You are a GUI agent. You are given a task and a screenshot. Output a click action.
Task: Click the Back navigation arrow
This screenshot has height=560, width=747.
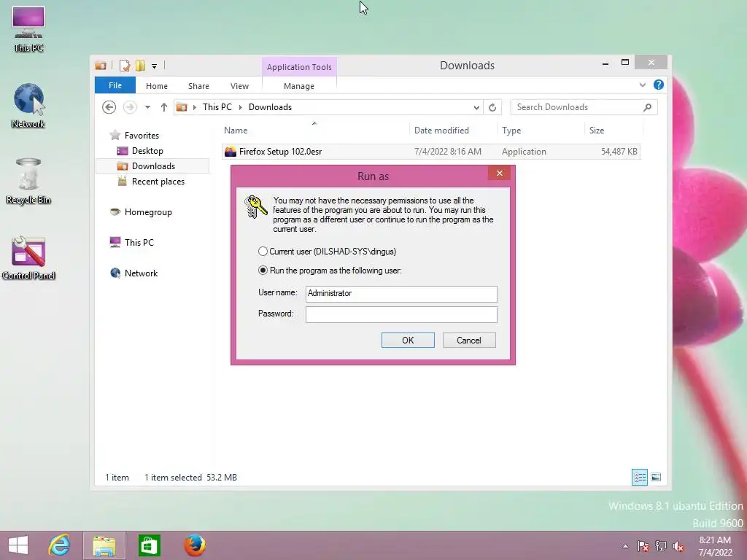[x=109, y=107]
